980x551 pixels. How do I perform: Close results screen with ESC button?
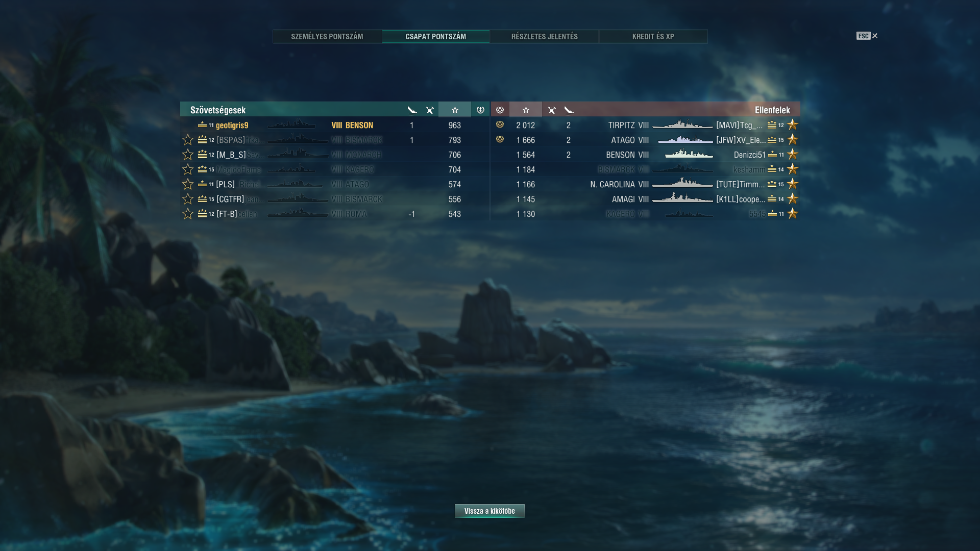point(867,36)
